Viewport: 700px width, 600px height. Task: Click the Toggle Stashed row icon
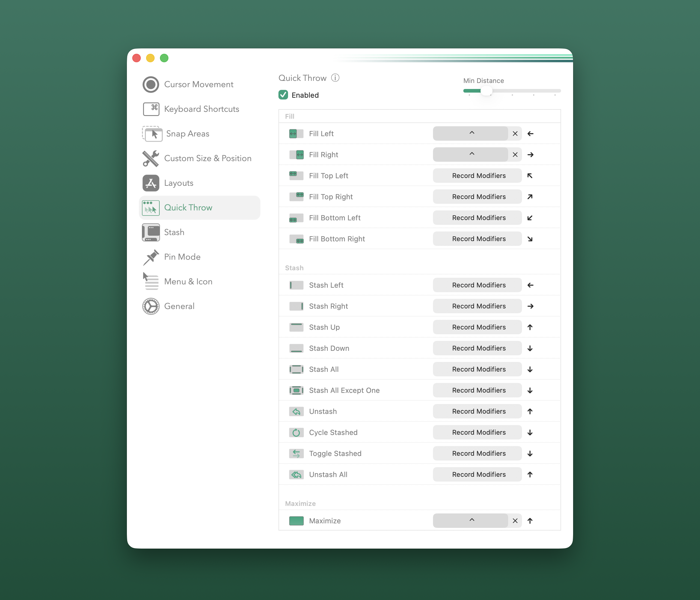point(296,454)
